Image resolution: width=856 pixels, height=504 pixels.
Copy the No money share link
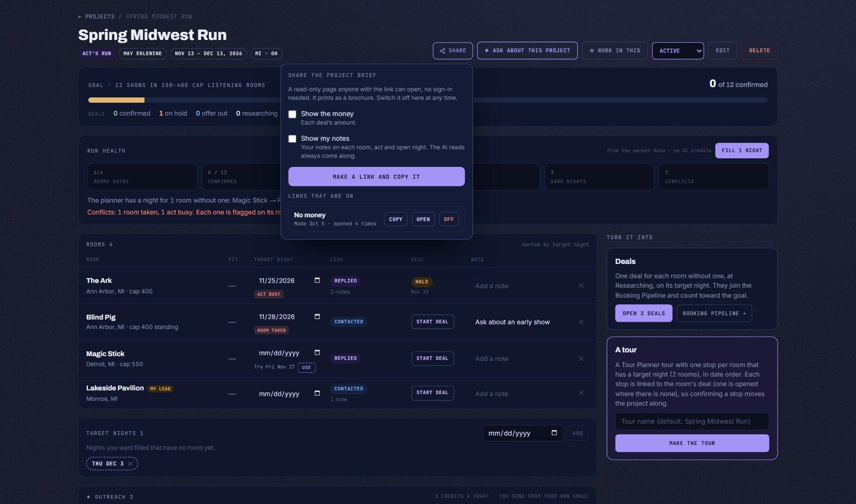(396, 219)
